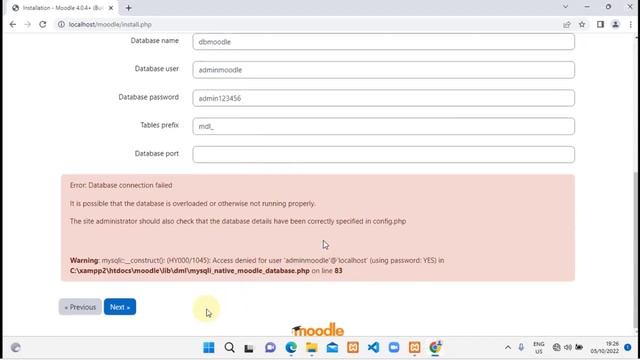Switch to Chrome on the taskbar
640x360 pixels.
[435, 347]
